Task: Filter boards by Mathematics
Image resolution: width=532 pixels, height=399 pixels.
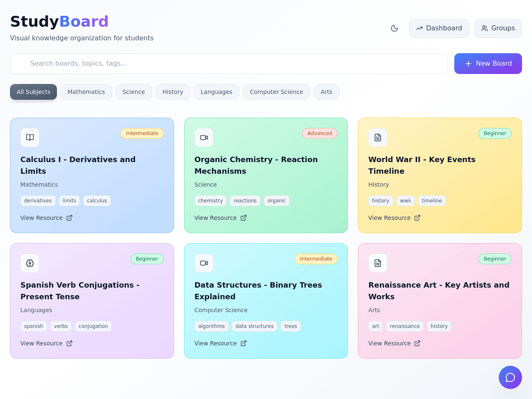Action: click(x=86, y=92)
